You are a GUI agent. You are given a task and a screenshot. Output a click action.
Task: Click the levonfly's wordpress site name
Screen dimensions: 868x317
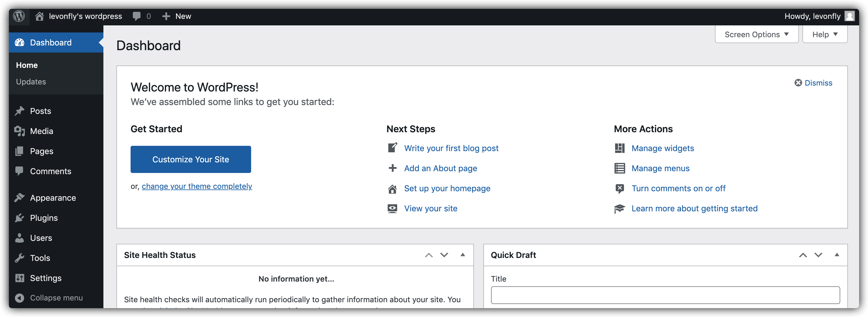tap(85, 16)
